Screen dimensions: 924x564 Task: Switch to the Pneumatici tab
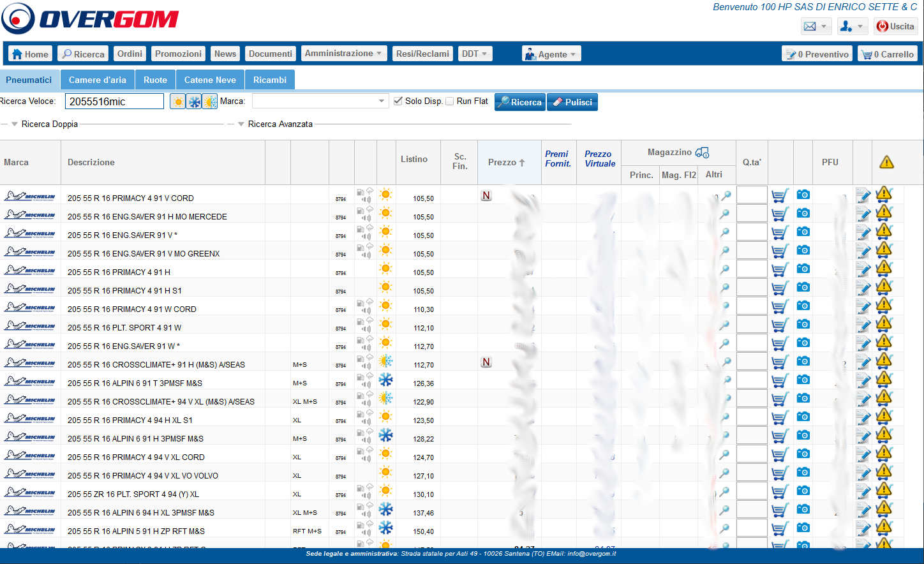click(29, 80)
